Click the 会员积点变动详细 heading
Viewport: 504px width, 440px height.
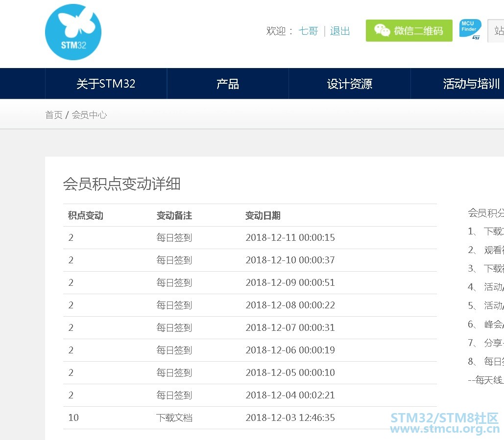[x=121, y=184]
